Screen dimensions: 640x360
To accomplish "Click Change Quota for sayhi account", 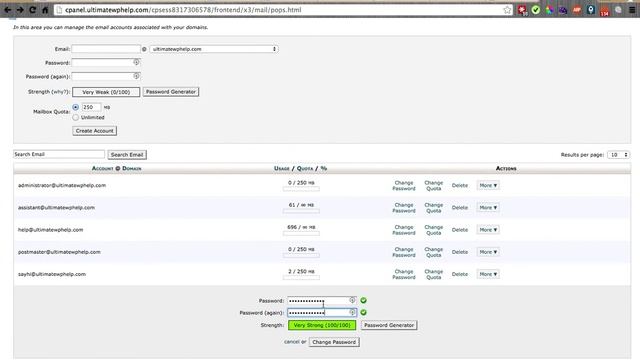I will coord(433,274).
